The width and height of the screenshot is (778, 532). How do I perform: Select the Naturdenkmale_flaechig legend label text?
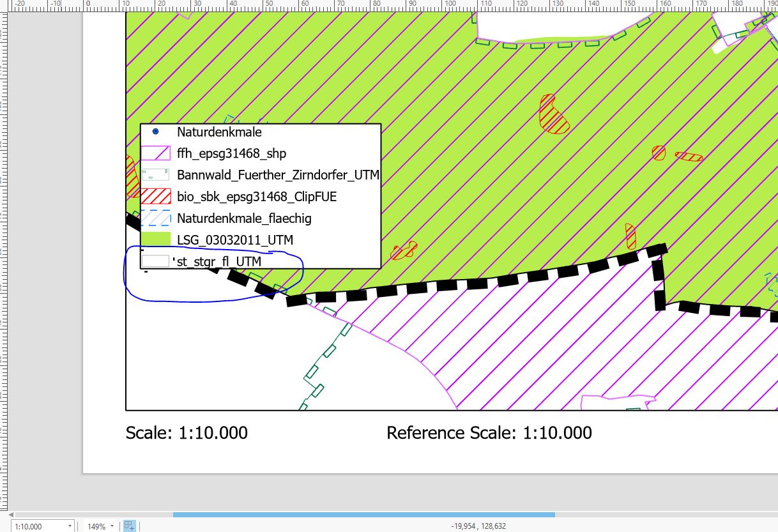pos(245,218)
